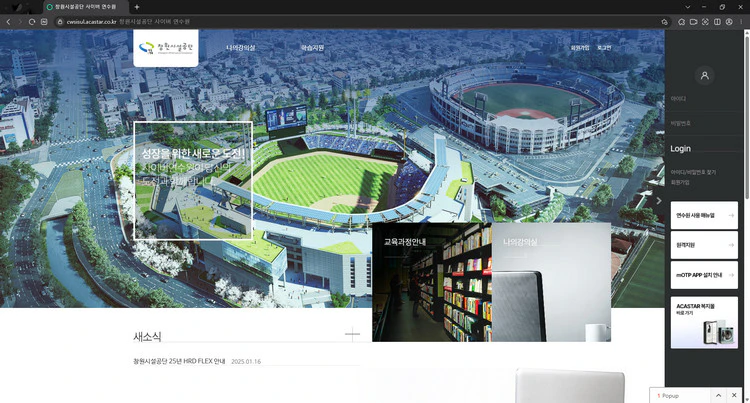Click the 창원시설공단 logo
The width and height of the screenshot is (750, 403).
pyautogui.click(x=165, y=47)
